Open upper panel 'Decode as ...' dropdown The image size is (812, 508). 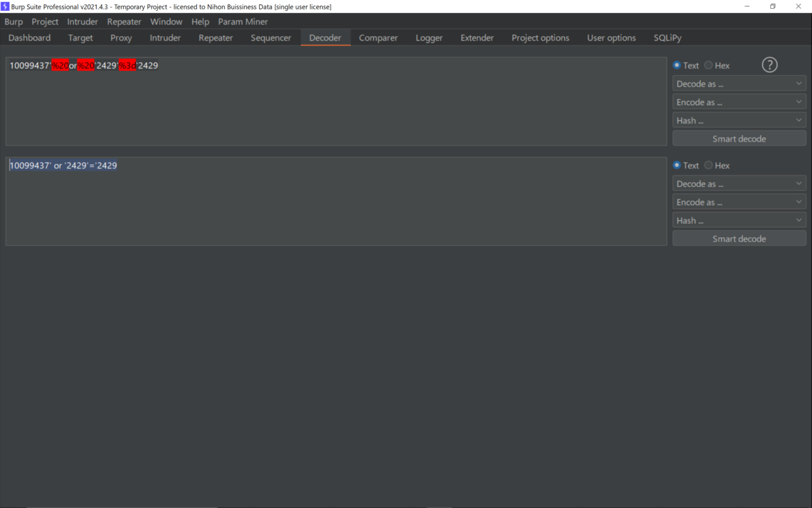click(739, 84)
